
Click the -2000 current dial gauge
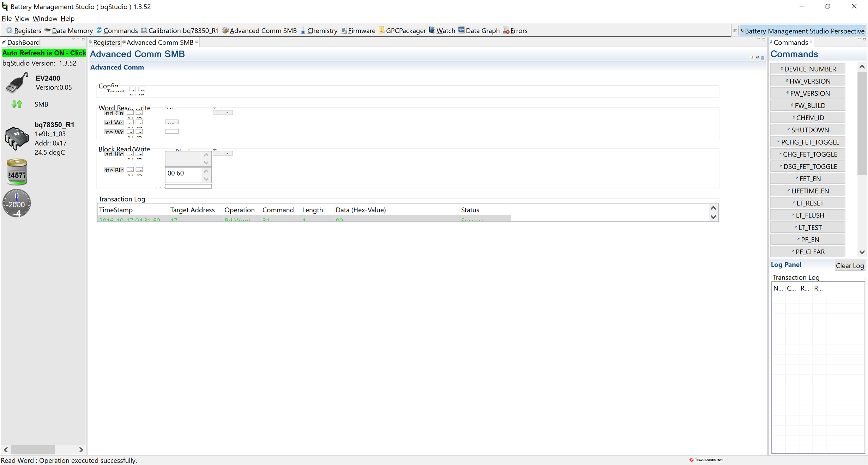point(17,203)
